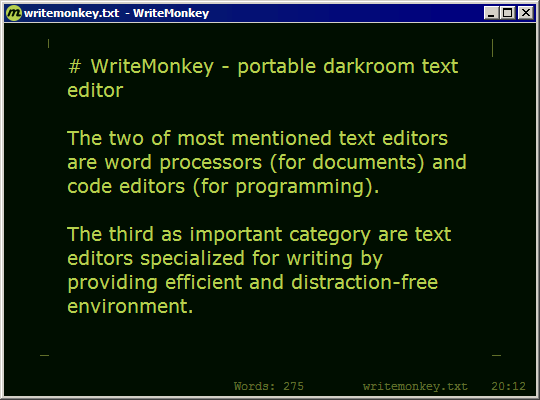Click the WriteMonkey logo icon in title bar
The width and height of the screenshot is (540, 400).
coord(14,13)
